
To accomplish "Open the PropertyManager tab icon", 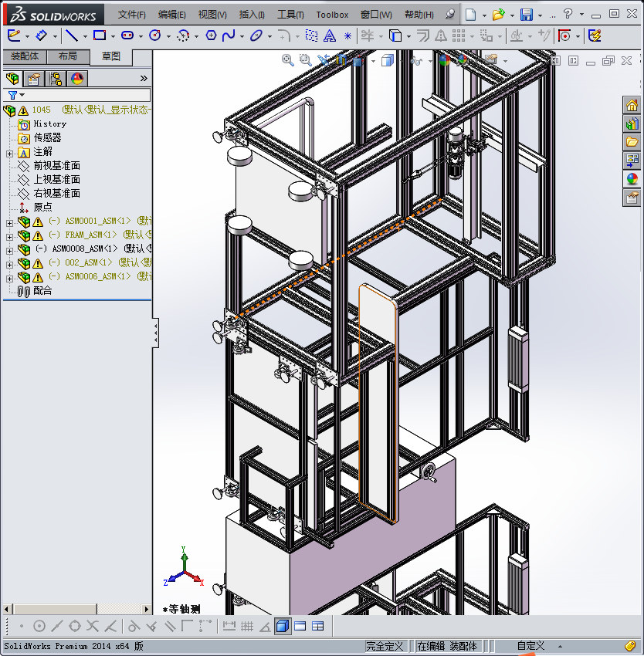I will [x=34, y=78].
